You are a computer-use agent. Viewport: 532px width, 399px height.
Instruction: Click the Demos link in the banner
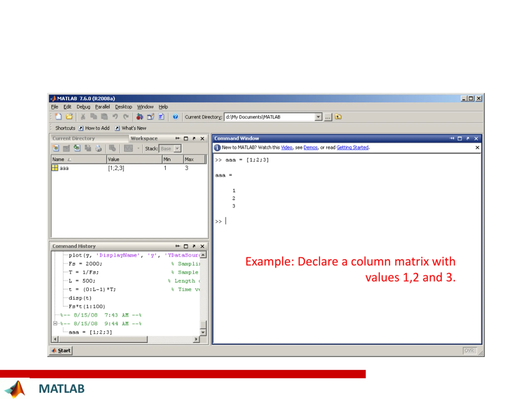[310, 147]
